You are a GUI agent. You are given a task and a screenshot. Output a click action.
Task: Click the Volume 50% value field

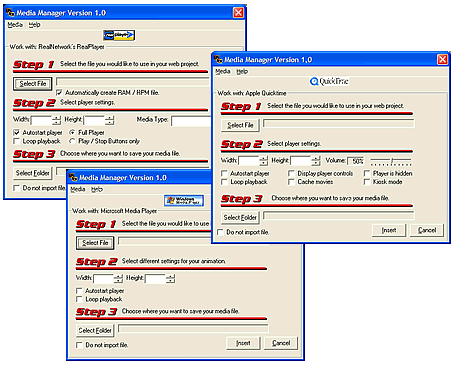click(356, 161)
